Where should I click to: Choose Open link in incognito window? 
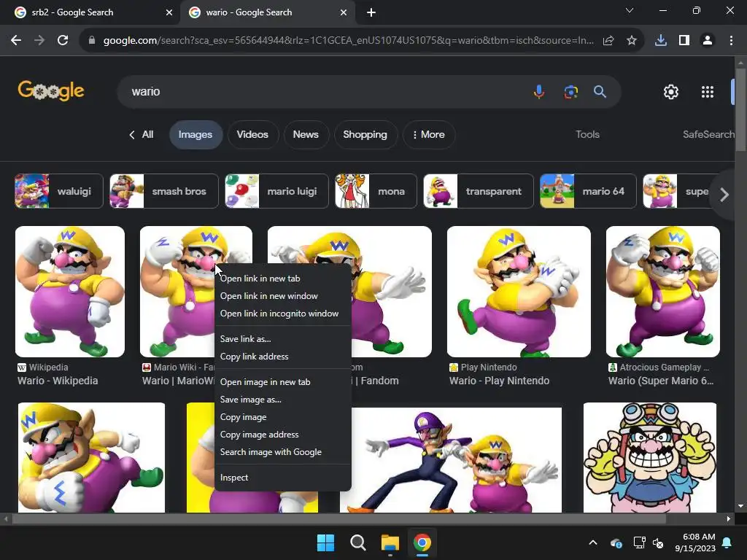coord(283,314)
